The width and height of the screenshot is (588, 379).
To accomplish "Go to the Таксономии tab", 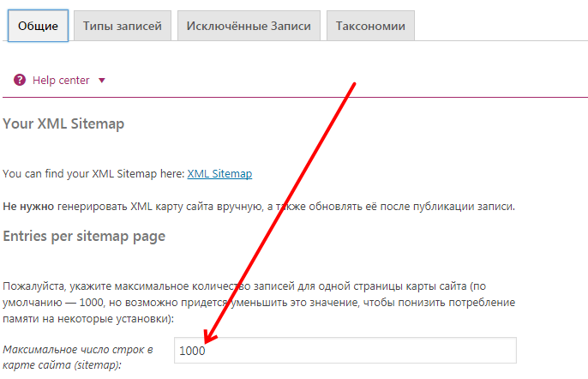I will coord(370,26).
